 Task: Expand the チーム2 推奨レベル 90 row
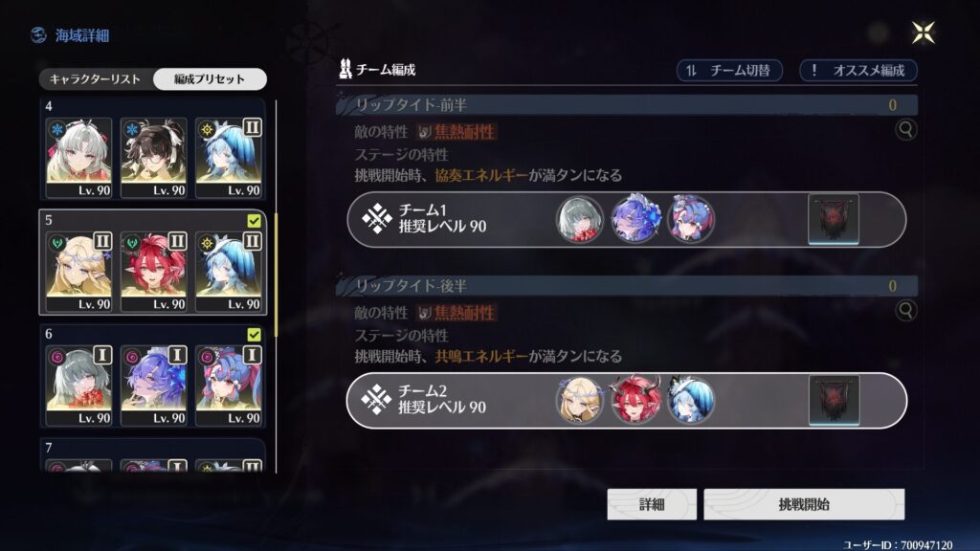(626, 401)
